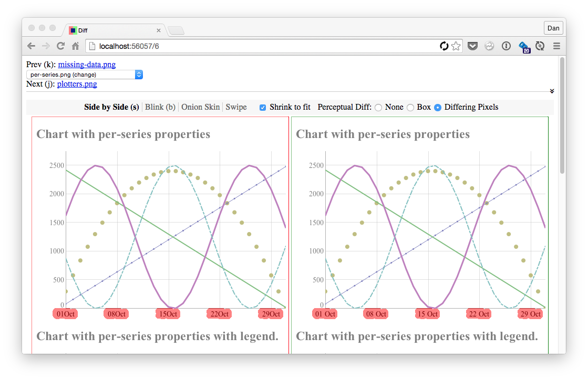Open the missing-data.png previous link

87,65
